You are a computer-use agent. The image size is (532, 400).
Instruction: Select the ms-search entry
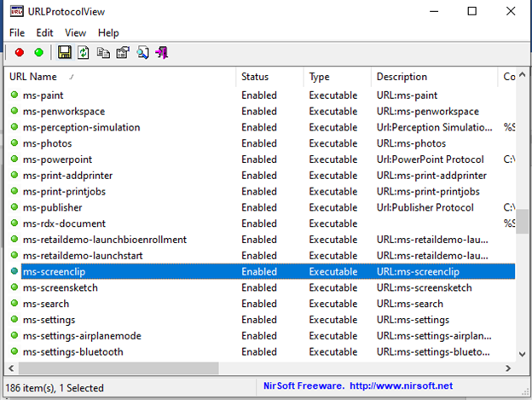pyautogui.click(x=46, y=304)
